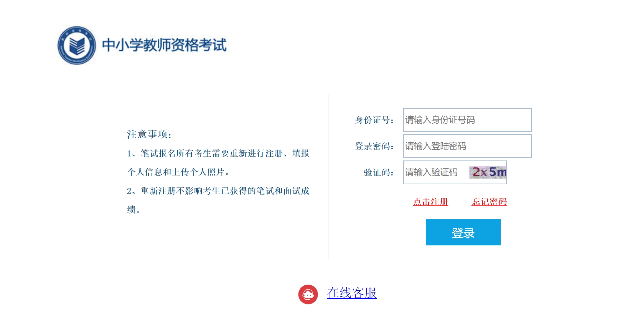This screenshot has height=330, width=644.
Task: Click the 登录密码 field label
Action: click(x=374, y=146)
